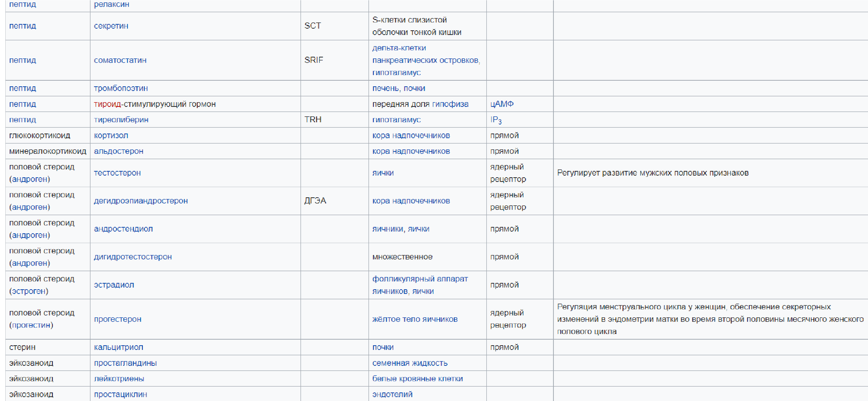
Task: Open the секретин hormone link
Action: tap(111, 26)
